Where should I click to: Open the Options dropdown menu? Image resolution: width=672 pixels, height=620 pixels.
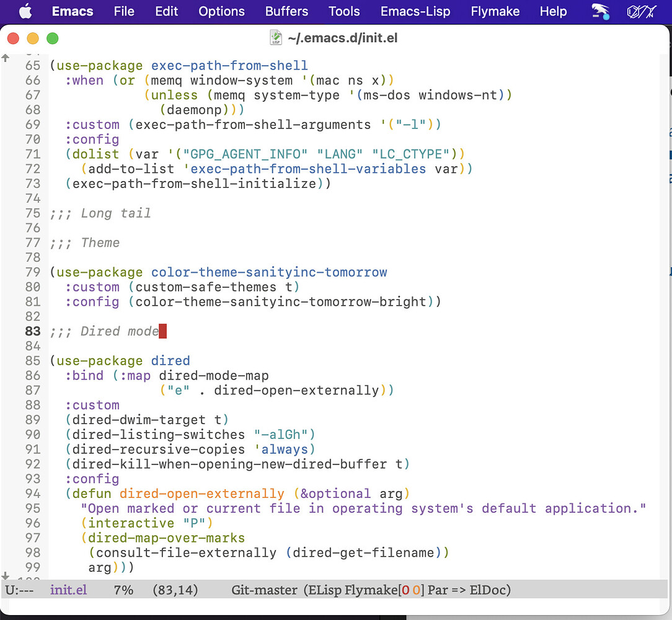[x=221, y=11]
